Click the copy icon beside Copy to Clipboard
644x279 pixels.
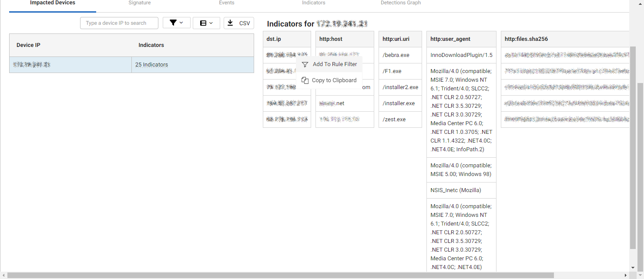pyautogui.click(x=305, y=80)
